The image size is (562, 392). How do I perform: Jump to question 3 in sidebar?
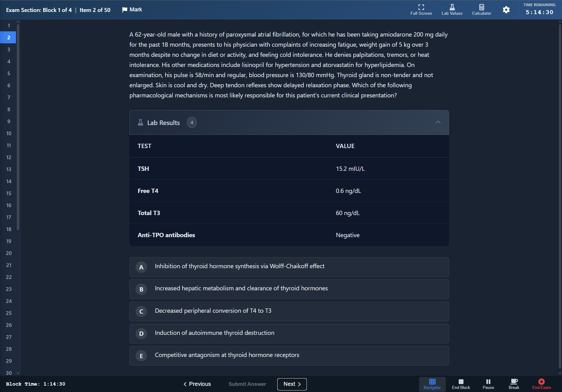(x=9, y=49)
